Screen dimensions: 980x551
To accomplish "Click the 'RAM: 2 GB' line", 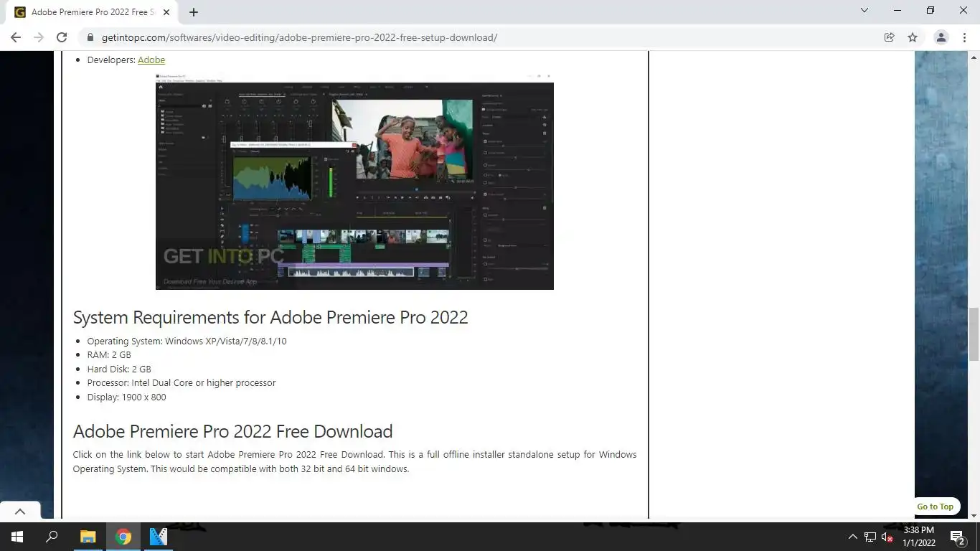I will [109, 355].
